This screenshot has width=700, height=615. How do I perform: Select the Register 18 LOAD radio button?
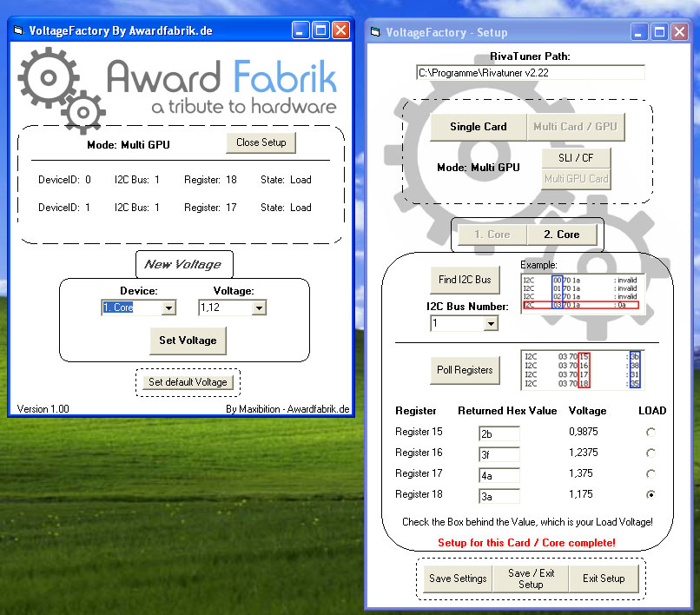click(650, 494)
